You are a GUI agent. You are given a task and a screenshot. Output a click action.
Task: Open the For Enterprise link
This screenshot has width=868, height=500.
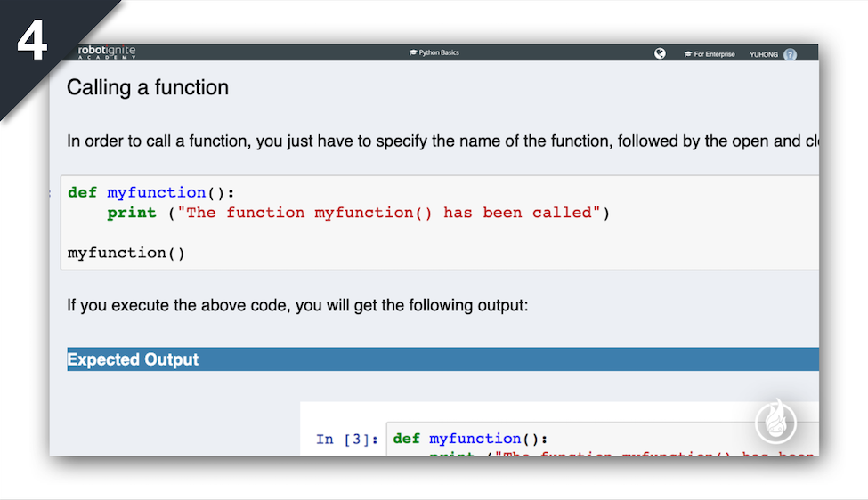tap(715, 54)
